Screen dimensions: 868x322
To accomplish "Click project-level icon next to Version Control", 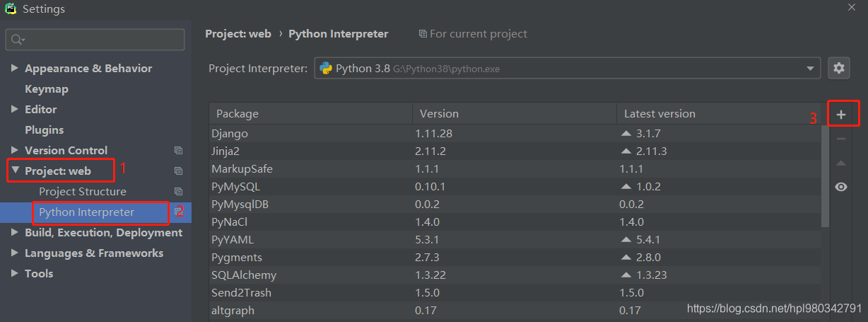I will tap(179, 151).
